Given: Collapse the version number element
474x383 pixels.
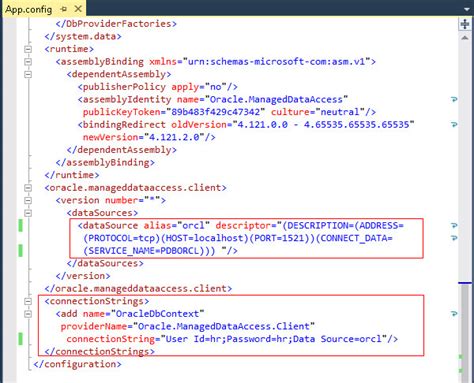Looking at the screenshot, I should 28,201.
